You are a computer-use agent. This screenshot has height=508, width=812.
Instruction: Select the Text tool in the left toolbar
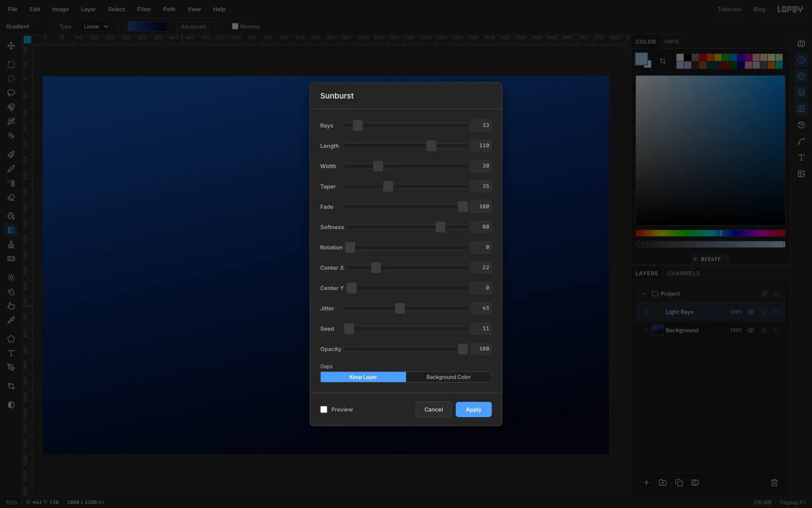point(11,353)
